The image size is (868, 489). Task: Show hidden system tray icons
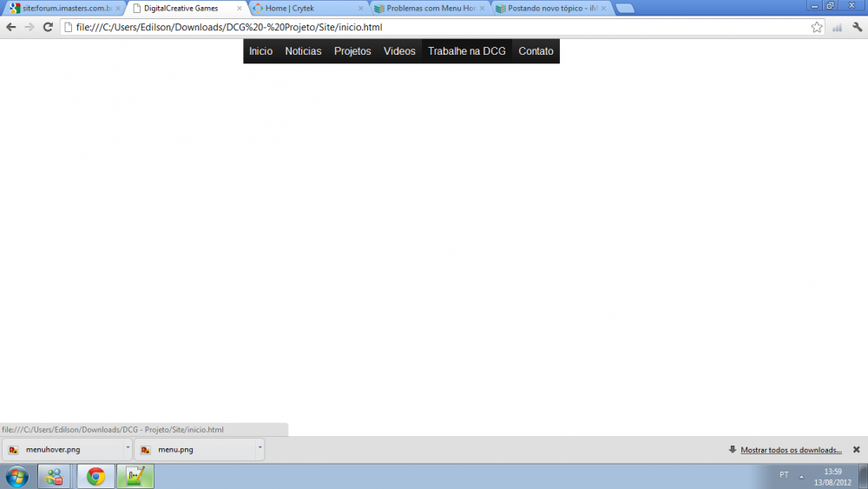(x=801, y=477)
